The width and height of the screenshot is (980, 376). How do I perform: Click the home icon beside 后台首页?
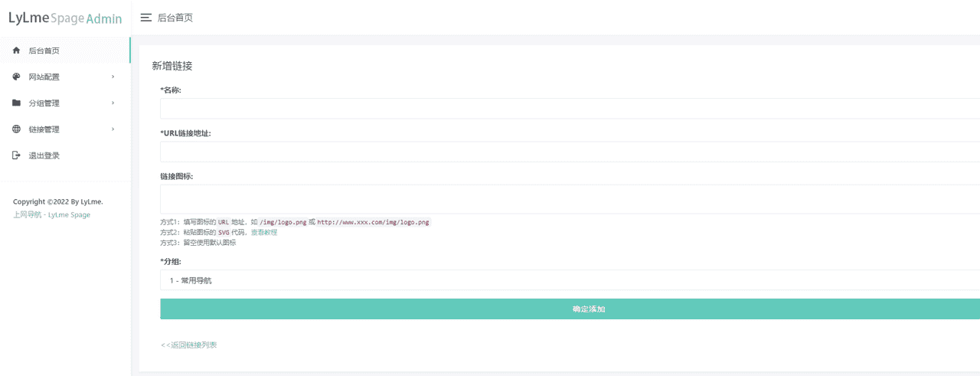point(16,51)
